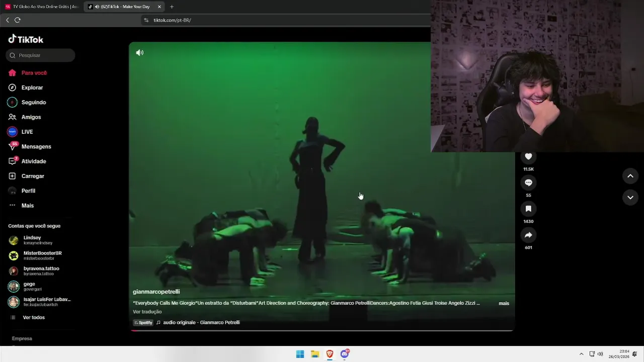644x362 pixels.
Task: Open File Explorer from the taskbar
Action: pyautogui.click(x=315, y=354)
